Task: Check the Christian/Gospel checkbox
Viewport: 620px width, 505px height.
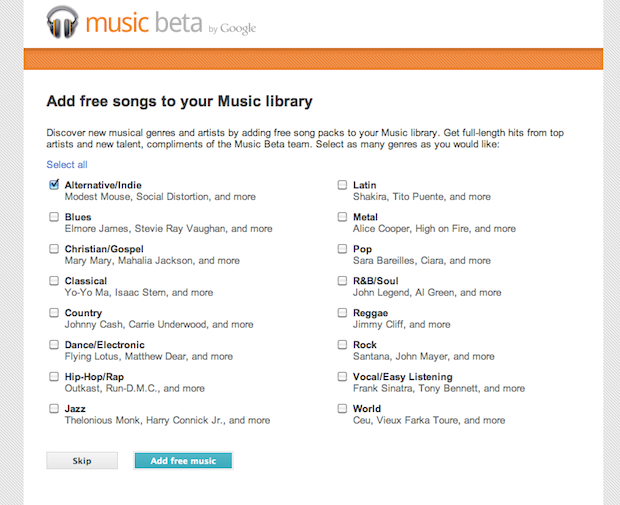Action: [x=53, y=249]
